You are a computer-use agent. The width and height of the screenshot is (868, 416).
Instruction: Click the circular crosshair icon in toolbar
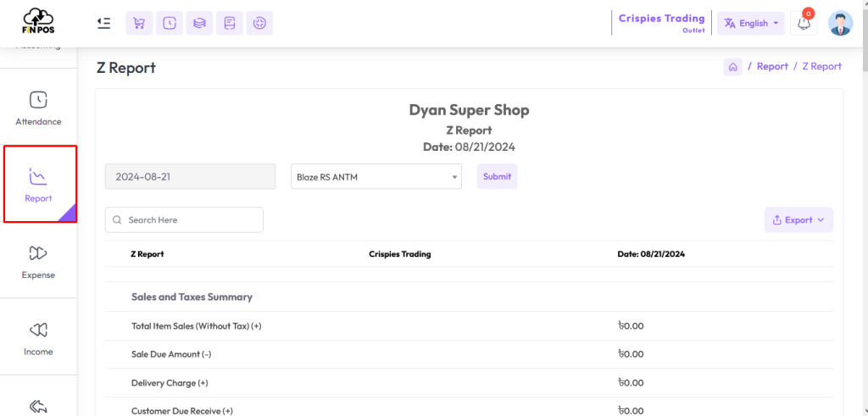tap(259, 24)
